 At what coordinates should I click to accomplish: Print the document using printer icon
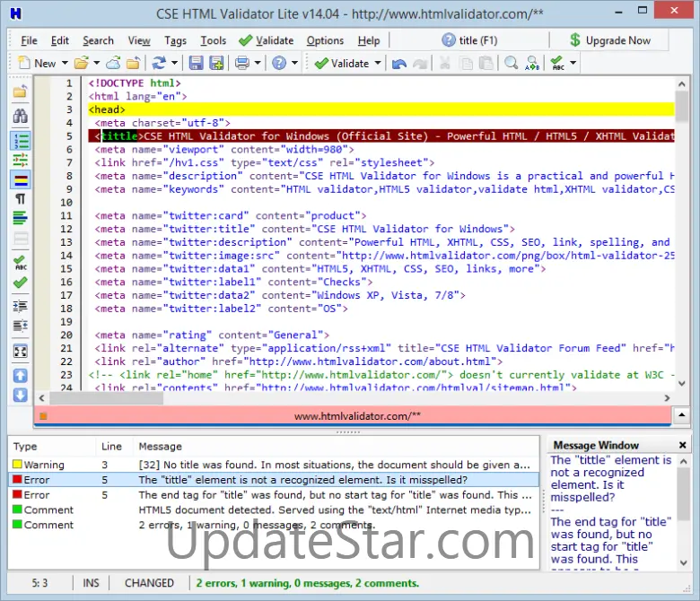[x=242, y=64]
